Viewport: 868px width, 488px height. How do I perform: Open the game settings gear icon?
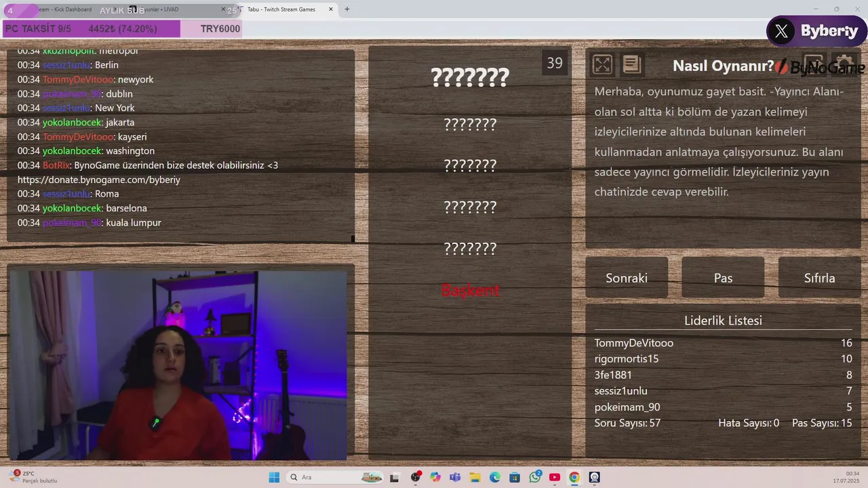point(844,64)
